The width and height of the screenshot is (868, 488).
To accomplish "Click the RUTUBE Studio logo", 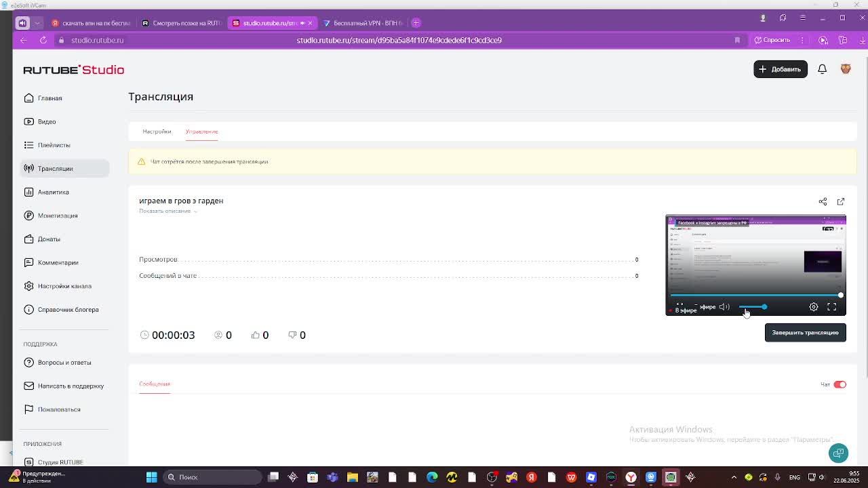I will (73, 70).
